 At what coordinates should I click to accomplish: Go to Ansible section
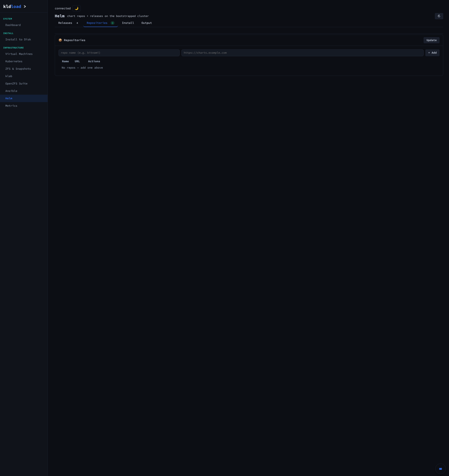point(24,91)
